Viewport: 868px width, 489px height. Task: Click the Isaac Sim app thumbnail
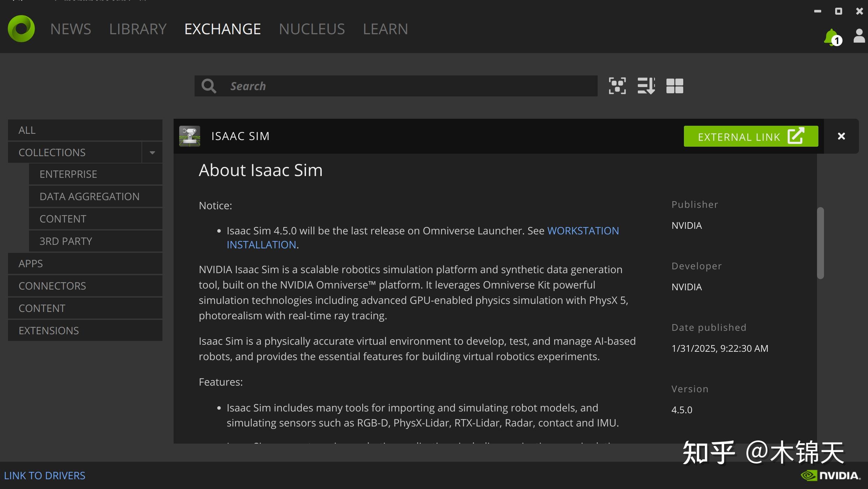point(190,136)
